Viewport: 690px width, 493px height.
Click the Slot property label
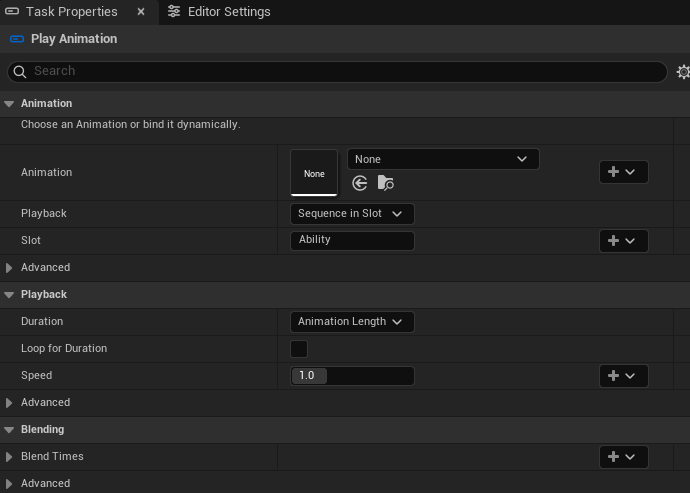[31, 240]
